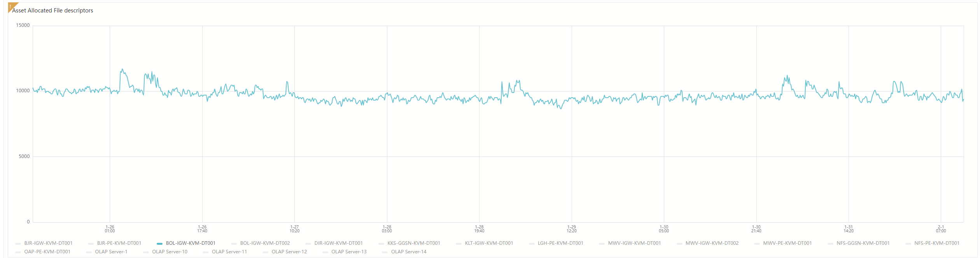Show the BJR-PE-KVM-DT001 series
This screenshot has width=980, height=258.
pos(119,243)
